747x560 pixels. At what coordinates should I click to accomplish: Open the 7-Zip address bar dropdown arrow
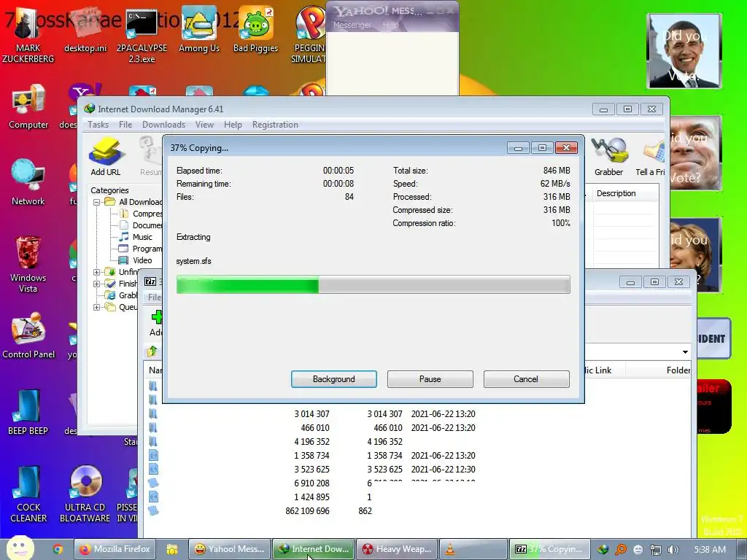(685, 352)
